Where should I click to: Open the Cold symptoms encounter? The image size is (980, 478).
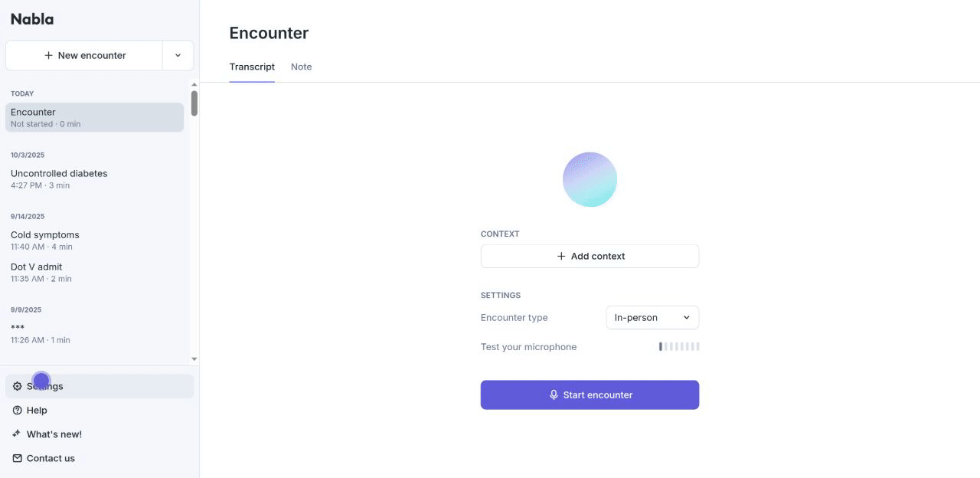[45, 240]
